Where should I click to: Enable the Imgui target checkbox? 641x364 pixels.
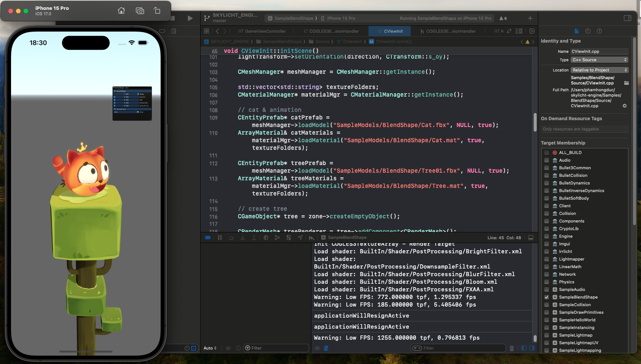547,244
